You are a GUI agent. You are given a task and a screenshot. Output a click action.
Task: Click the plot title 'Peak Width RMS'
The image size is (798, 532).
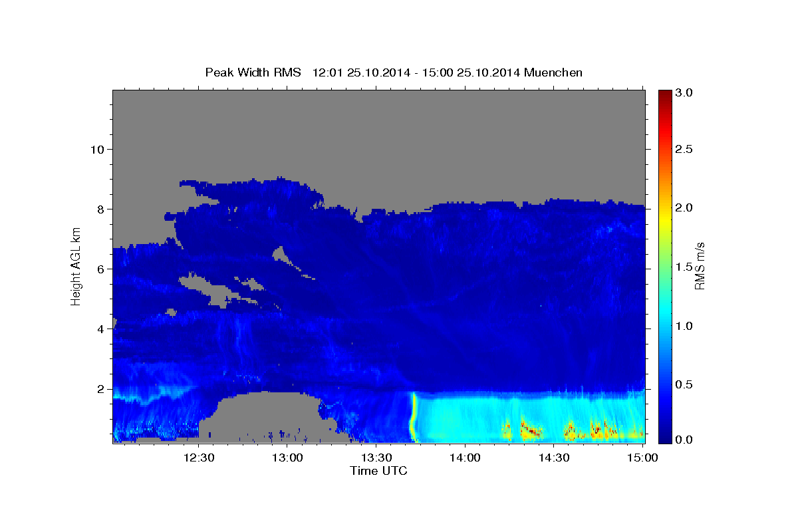point(253,72)
